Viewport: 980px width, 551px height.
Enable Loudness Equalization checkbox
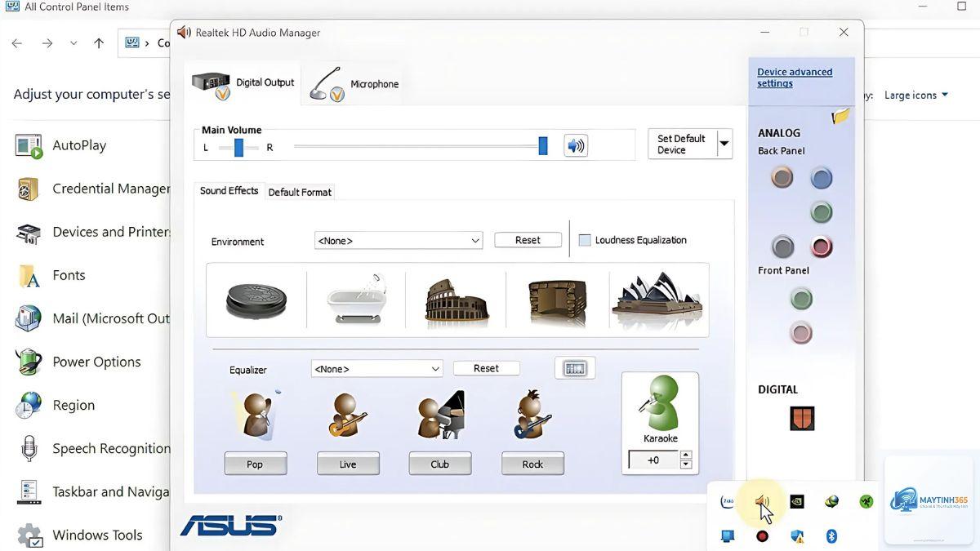(x=585, y=240)
